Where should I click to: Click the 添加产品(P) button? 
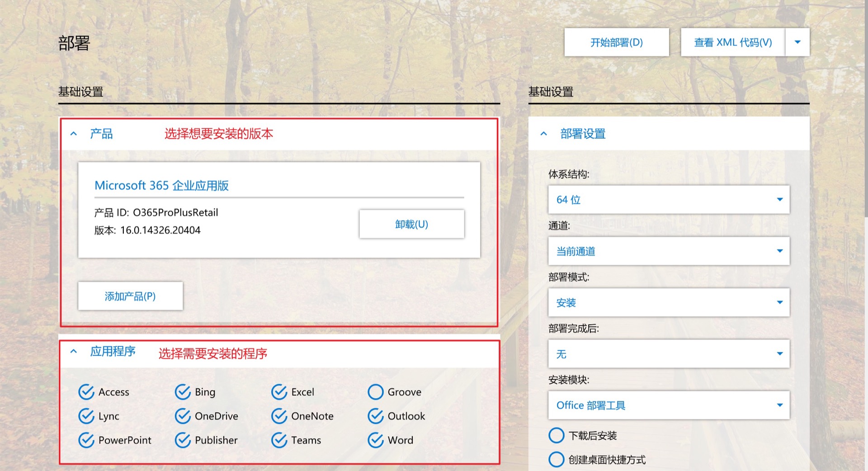click(130, 296)
